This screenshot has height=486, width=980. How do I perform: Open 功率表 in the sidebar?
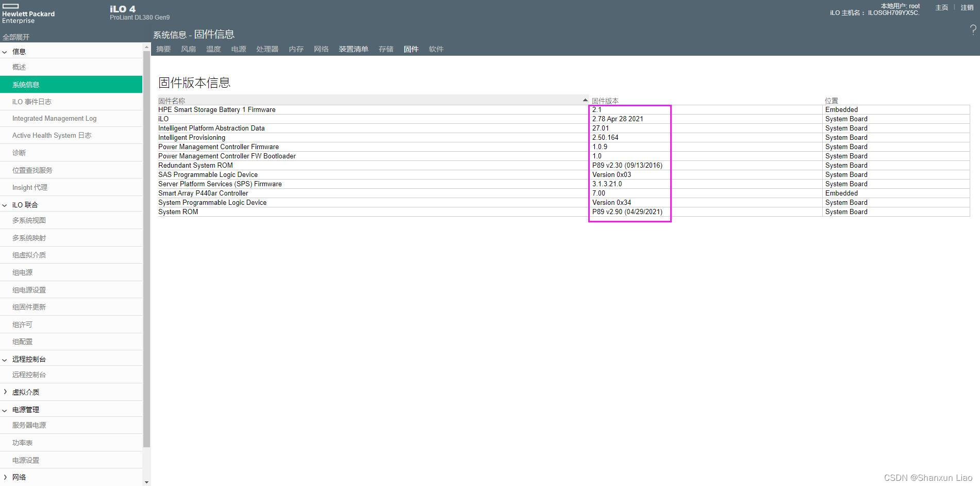click(71, 443)
